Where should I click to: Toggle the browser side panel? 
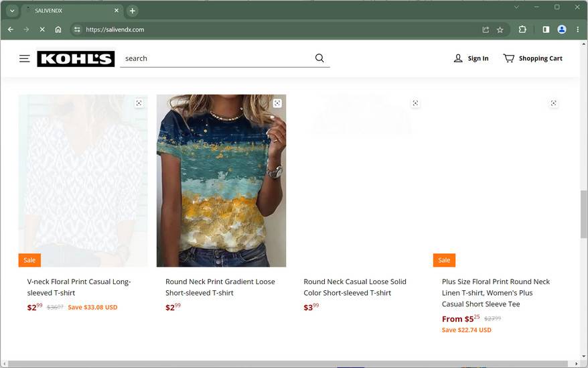546,29
